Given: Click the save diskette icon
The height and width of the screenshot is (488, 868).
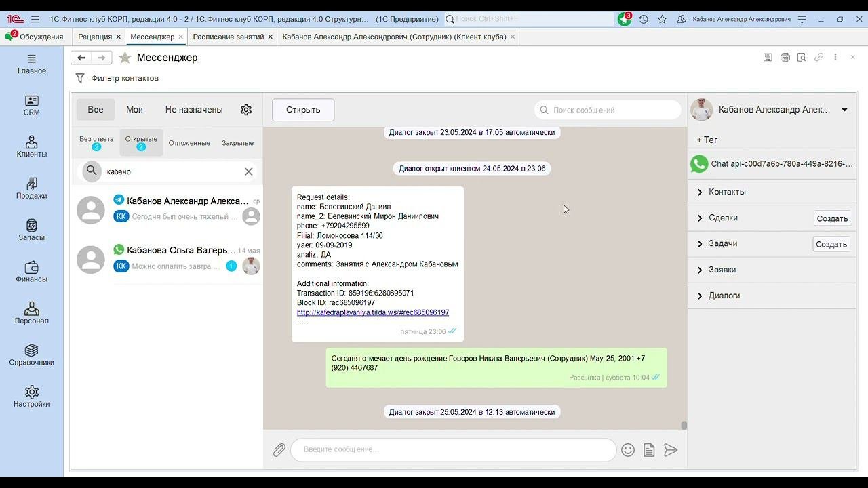Looking at the screenshot, I should coord(768,58).
